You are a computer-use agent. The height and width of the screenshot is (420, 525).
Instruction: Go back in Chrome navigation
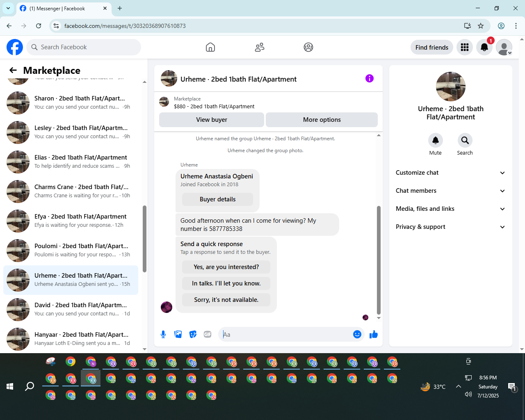pyautogui.click(x=9, y=26)
